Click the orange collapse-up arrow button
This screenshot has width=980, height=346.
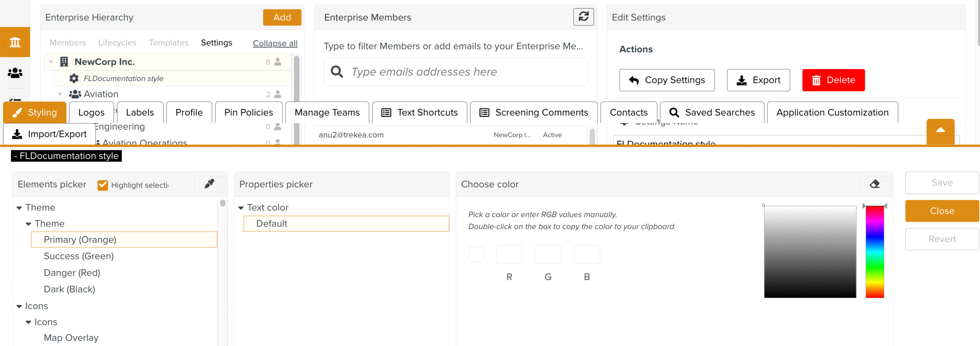pos(940,131)
